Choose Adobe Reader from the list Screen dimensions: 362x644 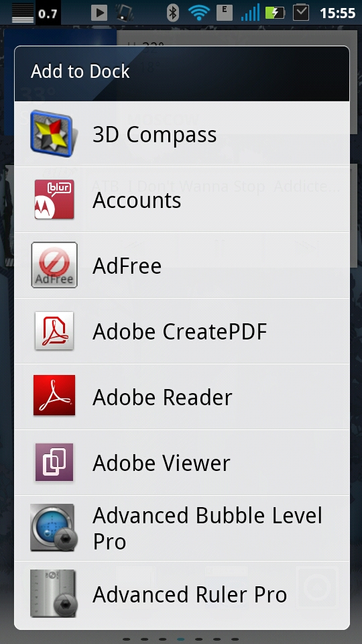point(182,396)
